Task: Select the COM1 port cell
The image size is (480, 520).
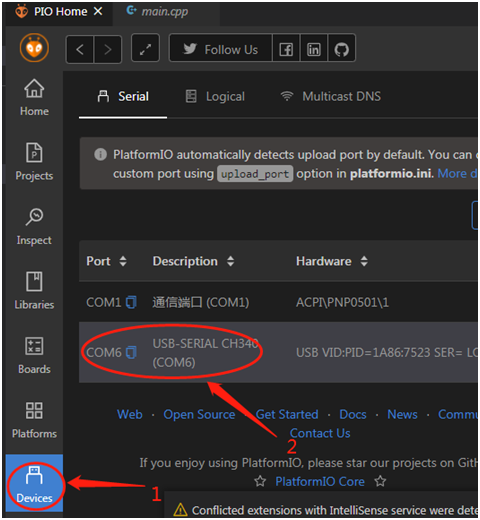Action: click(104, 302)
